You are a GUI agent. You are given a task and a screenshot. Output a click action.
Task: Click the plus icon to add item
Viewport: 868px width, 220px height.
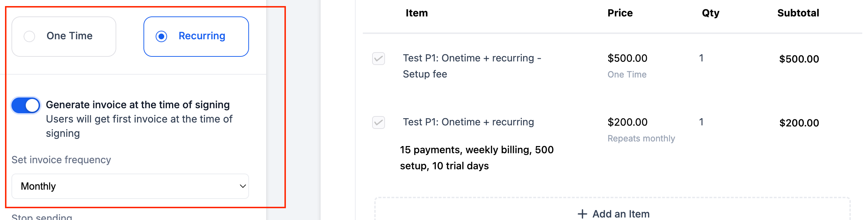tap(582, 214)
